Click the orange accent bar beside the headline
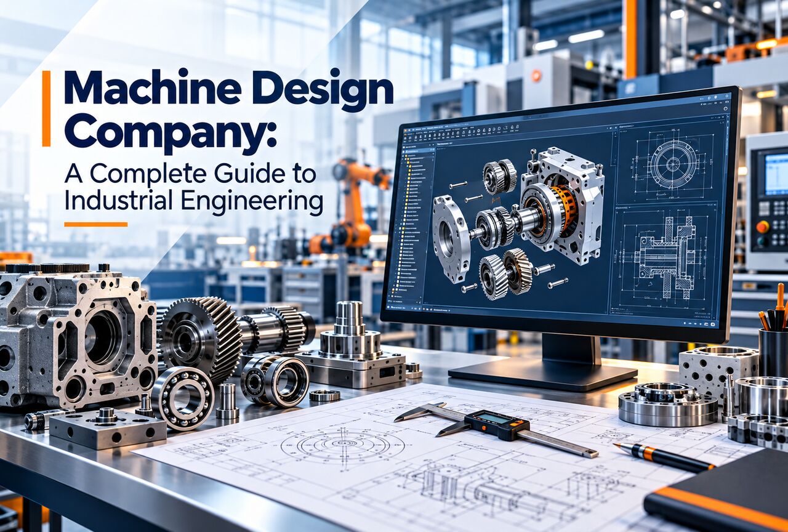The width and height of the screenshot is (788, 532). [46, 108]
